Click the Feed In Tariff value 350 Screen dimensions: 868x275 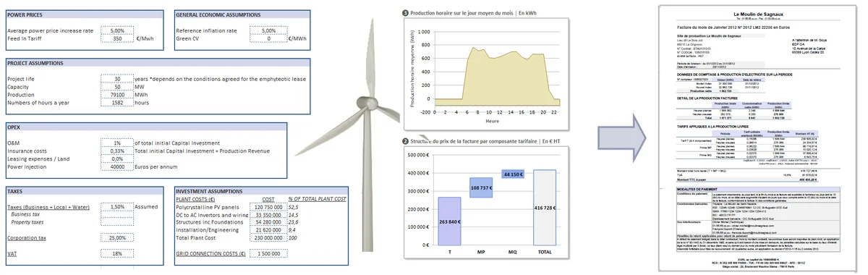(x=116, y=39)
